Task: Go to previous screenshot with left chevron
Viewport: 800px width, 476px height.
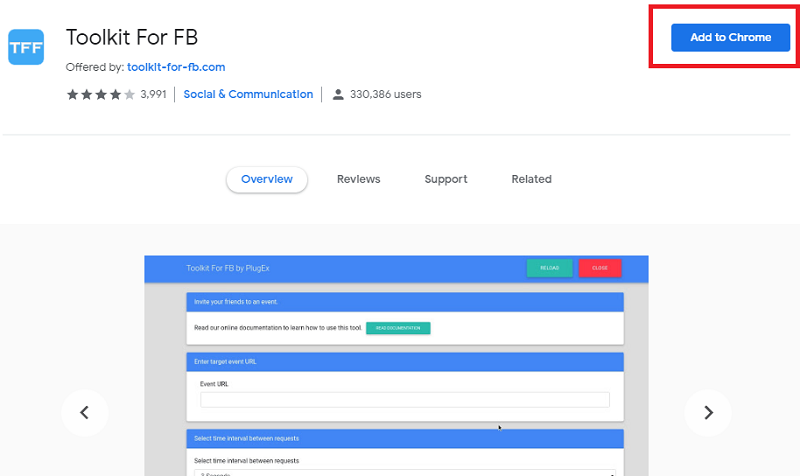Action: [85, 412]
